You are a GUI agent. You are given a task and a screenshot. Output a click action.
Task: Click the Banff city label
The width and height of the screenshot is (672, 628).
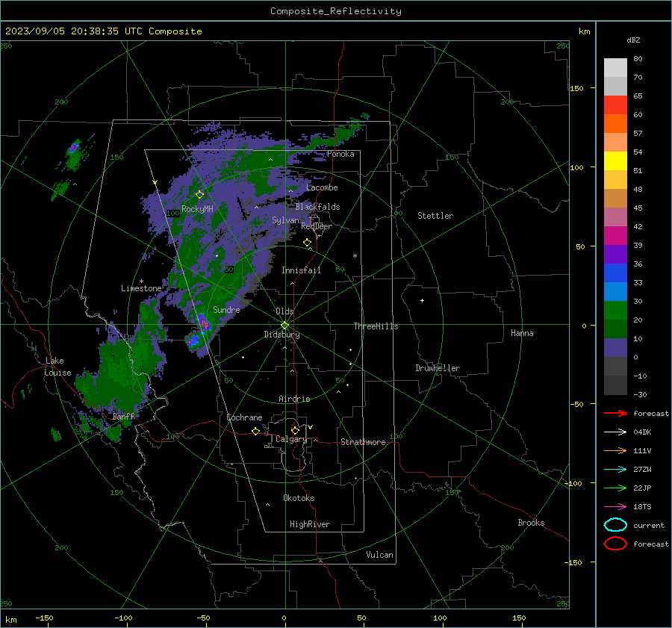click(x=123, y=417)
